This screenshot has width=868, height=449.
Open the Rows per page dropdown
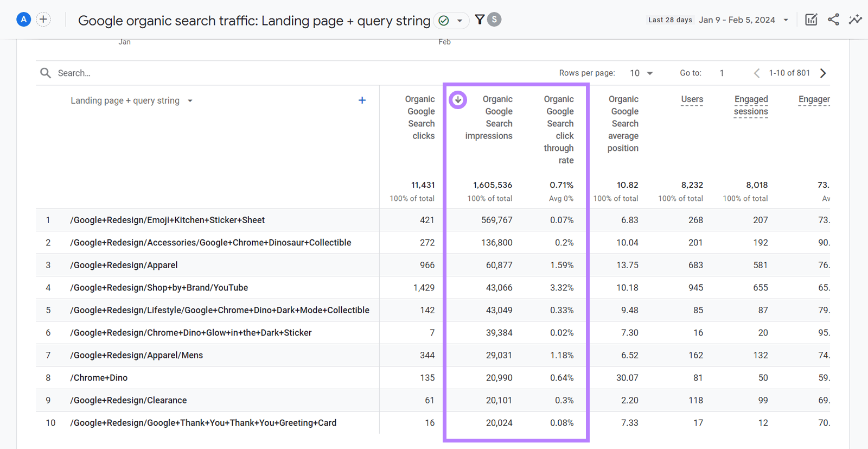641,73
